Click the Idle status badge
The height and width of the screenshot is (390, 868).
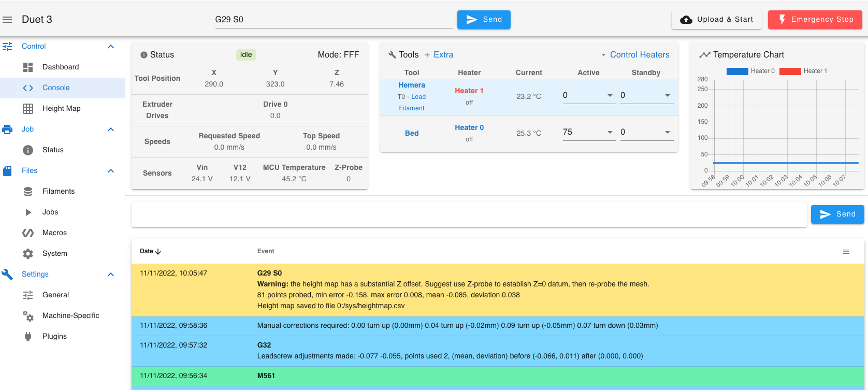pyautogui.click(x=246, y=55)
